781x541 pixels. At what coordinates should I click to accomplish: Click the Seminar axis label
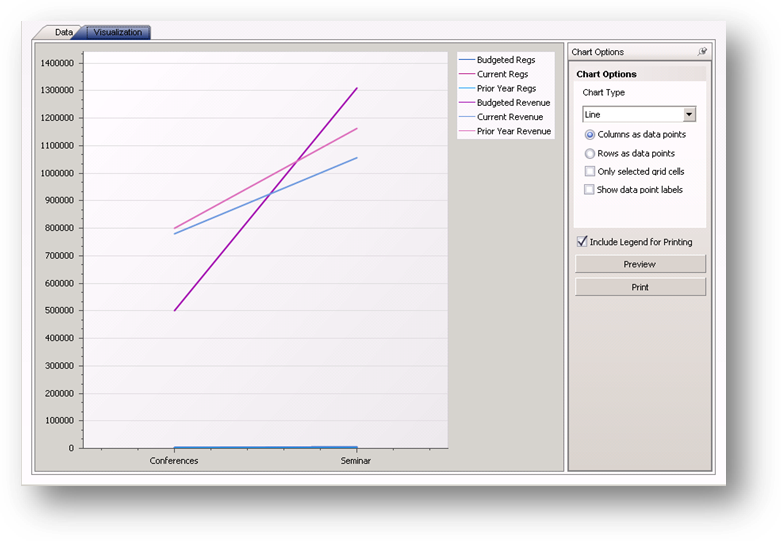356,461
